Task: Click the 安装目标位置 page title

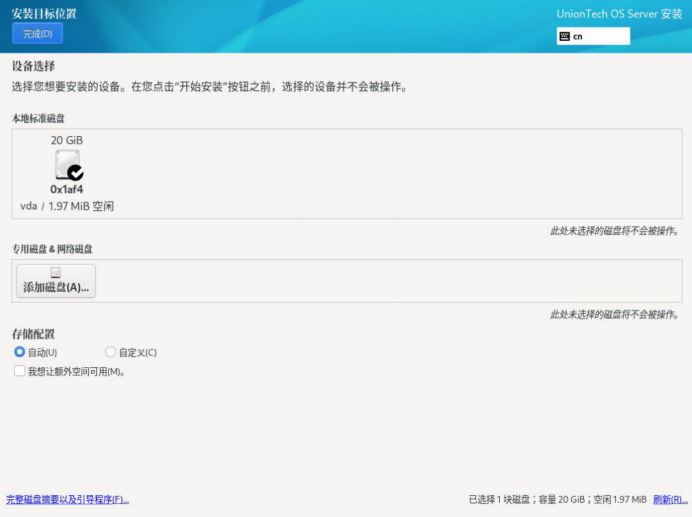Action: 44,13
